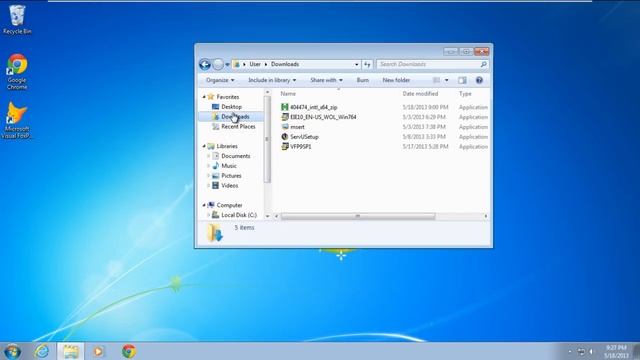This screenshot has width=640, height=360.
Task: Show the preview pane
Action: [462, 80]
